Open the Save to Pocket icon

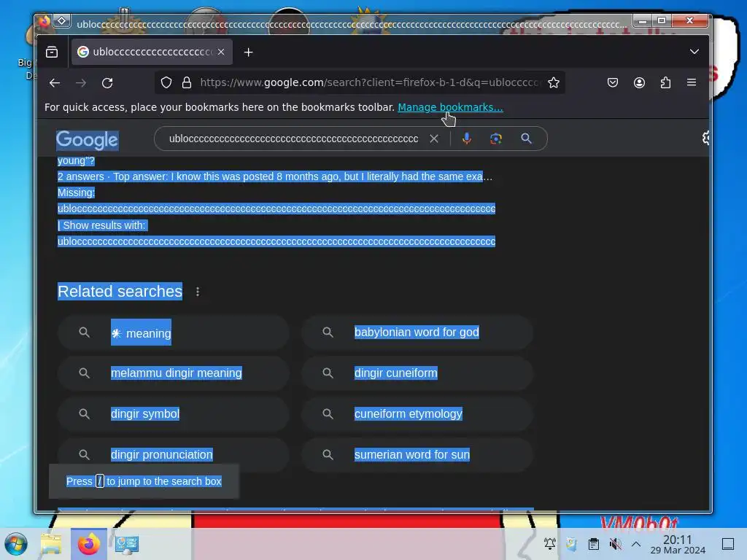(x=613, y=83)
